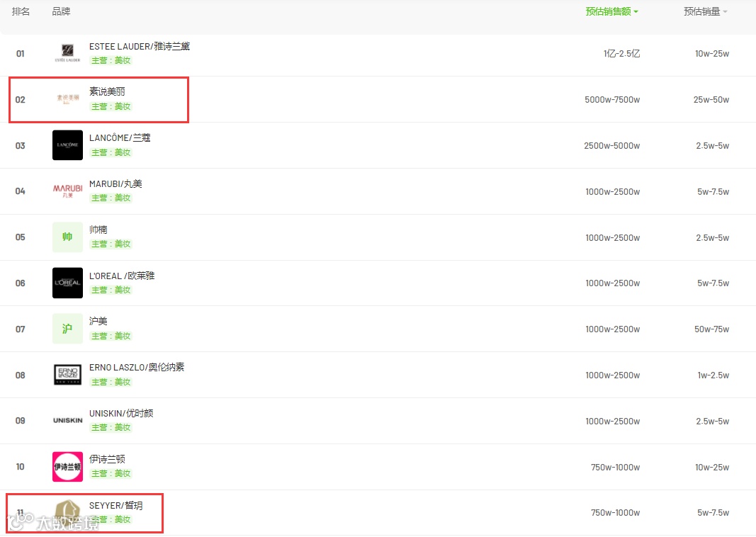Click the UNISKIN logo
Screen dimensions: 756x537
click(x=67, y=420)
